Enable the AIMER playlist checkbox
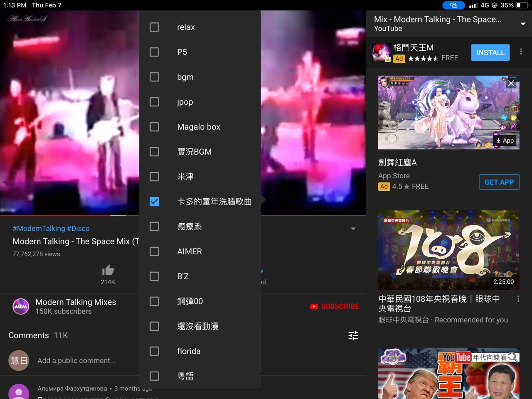Screen dimensions: 532x399 pos(154,251)
